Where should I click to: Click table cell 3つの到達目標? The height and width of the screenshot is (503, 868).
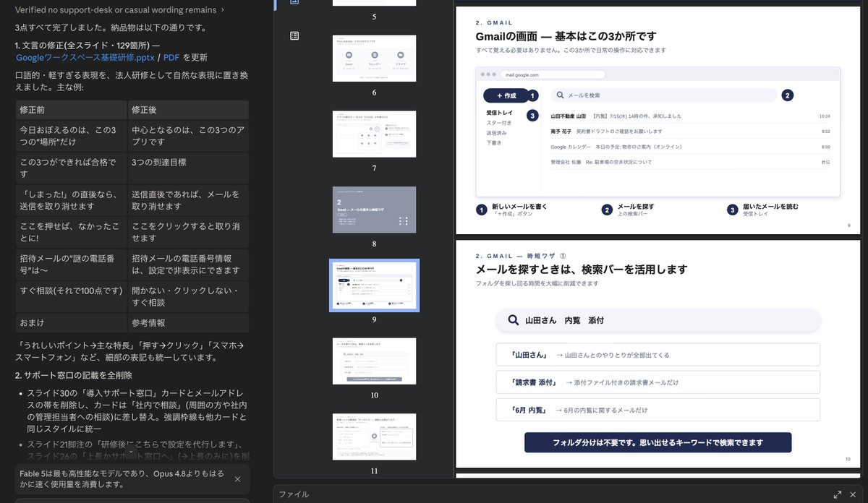(188, 168)
